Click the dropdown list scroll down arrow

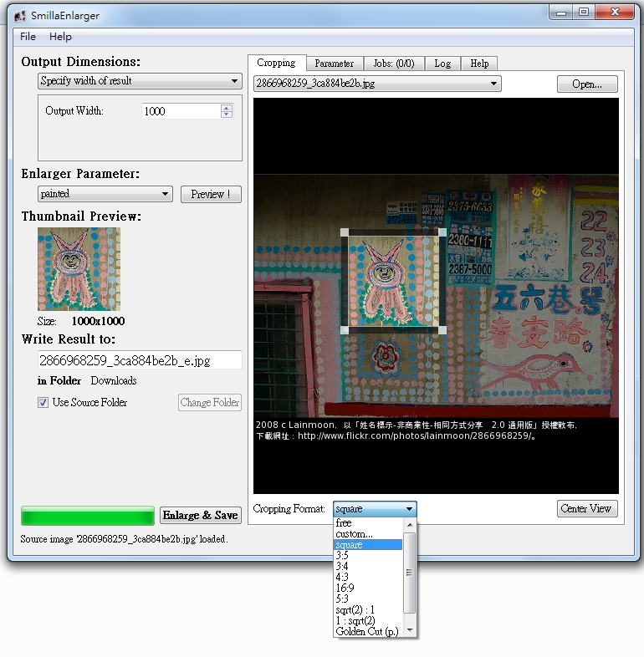tap(410, 630)
